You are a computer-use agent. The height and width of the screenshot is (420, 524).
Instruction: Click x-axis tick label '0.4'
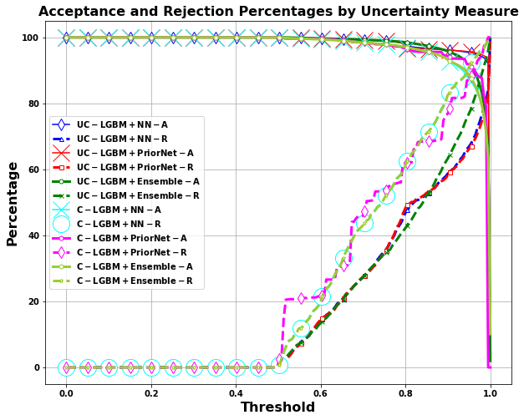237,393
